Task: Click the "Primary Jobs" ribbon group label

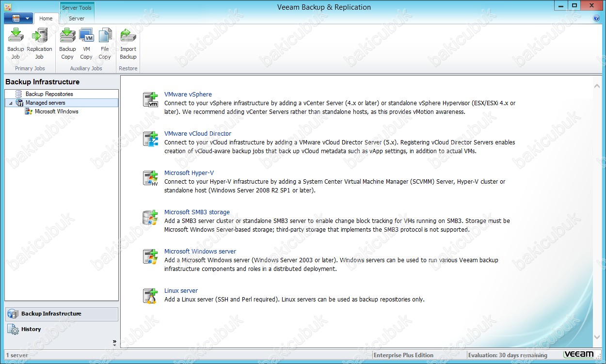Action: pyautogui.click(x=30, y=68)
